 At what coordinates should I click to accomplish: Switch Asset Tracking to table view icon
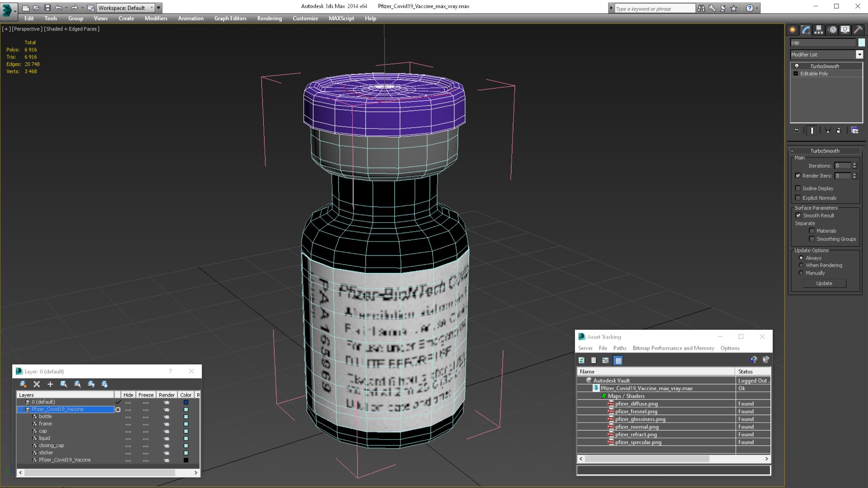coord(618,361)
